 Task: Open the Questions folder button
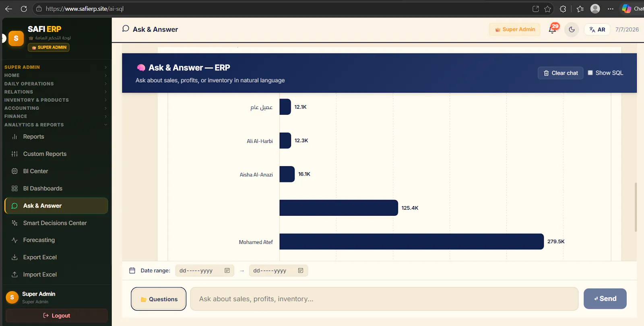point(159,299)
